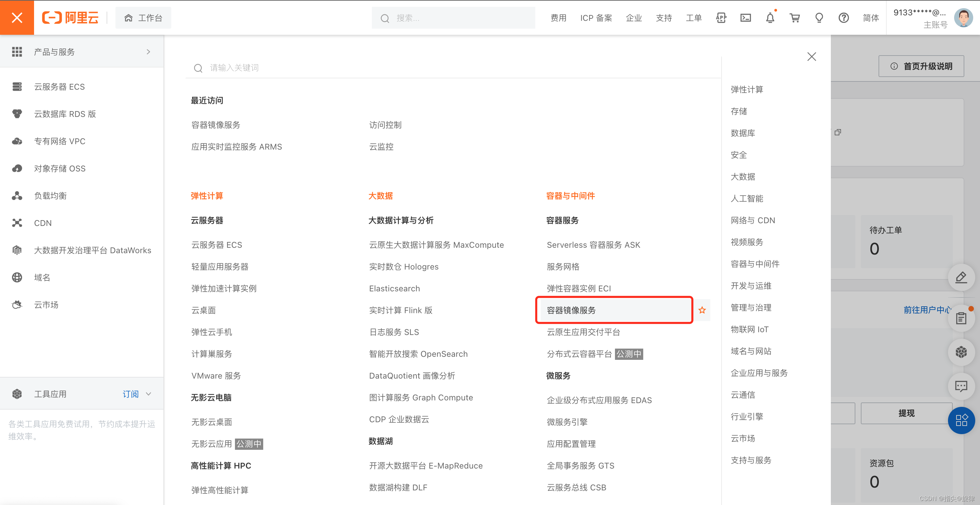The image size is (980, 505).
Task: Launch Cloud Shell terminal icon
Action: tap(745, 17)
